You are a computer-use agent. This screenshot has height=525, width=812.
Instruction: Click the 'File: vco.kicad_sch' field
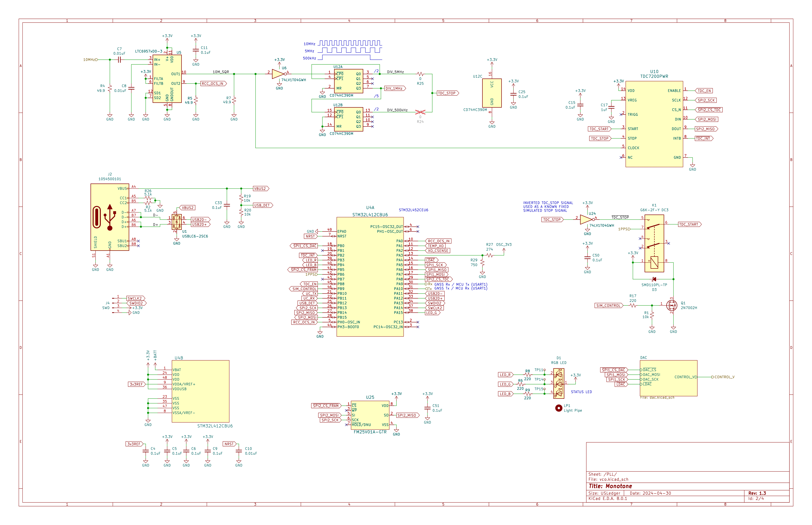(608, 479)
